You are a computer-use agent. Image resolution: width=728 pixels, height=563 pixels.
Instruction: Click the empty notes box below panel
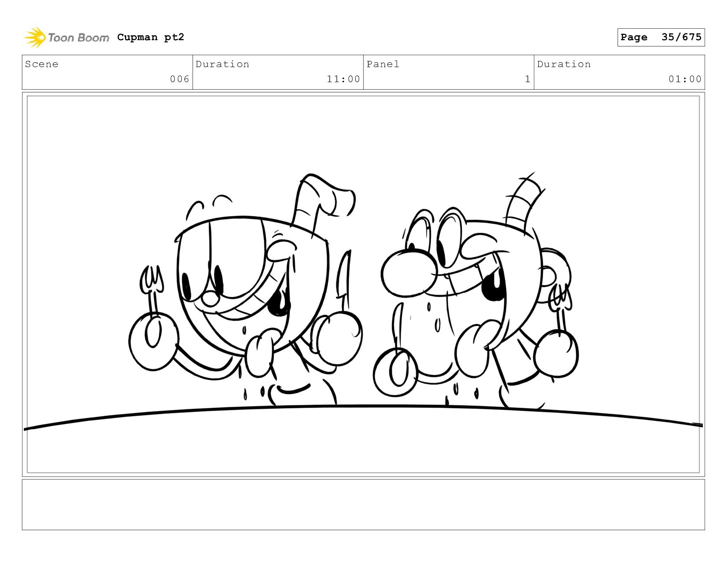[x=363, y=505]
